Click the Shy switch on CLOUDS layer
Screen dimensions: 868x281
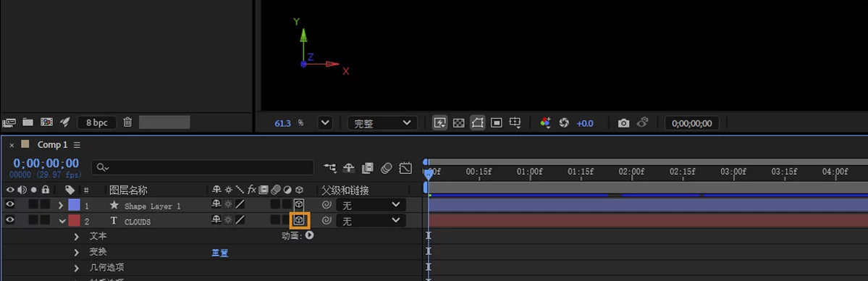pyautogui.click(x=216, y=220)
